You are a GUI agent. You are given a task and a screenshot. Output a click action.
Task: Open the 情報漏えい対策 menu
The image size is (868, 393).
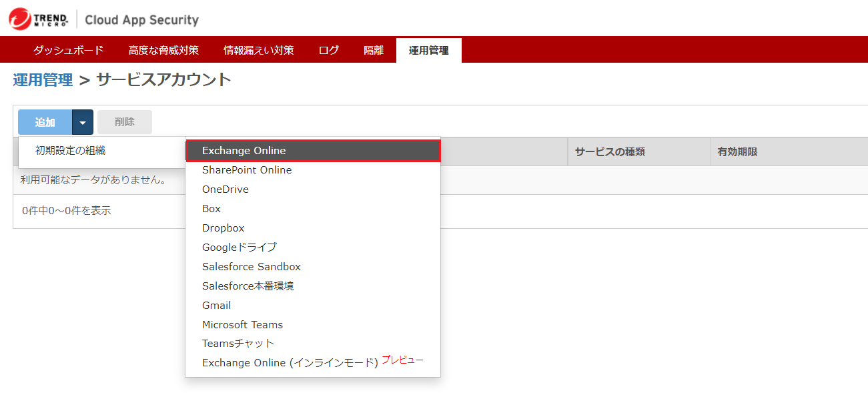point(258,50)
